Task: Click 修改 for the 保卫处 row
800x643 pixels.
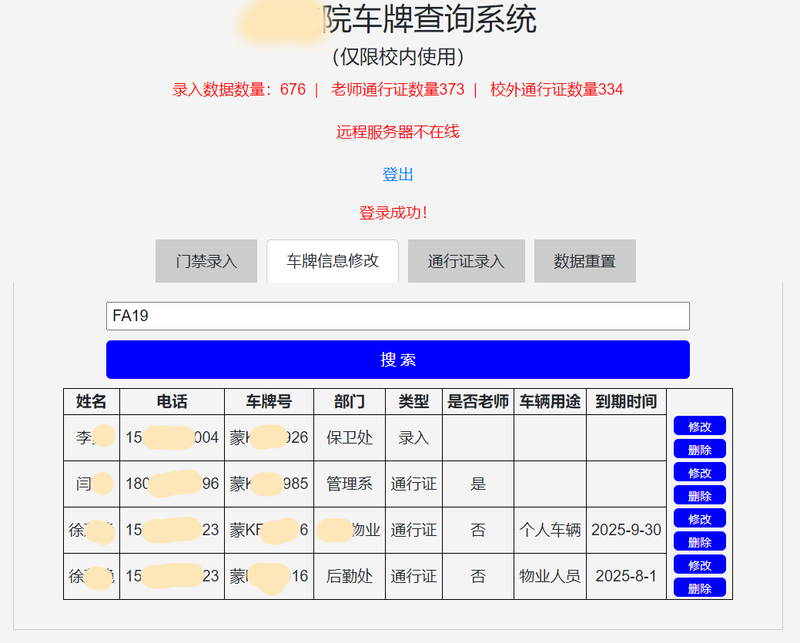Action: click(699, 426)
